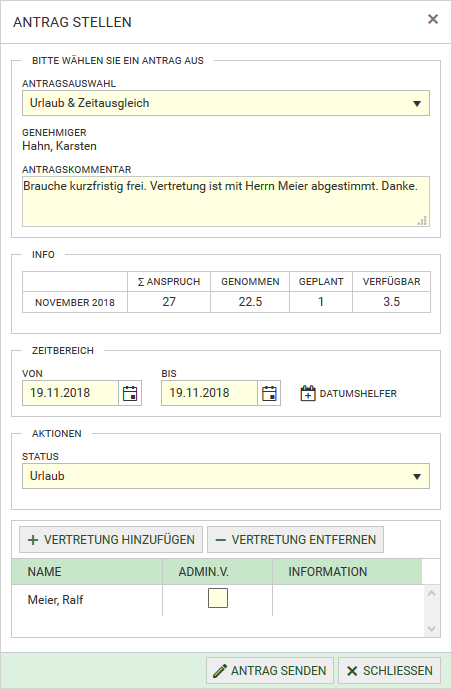Image resolution: width=452 pixels, height=689 pixels.
Task: Close dialog with top-right X icon
Action: 433,19
